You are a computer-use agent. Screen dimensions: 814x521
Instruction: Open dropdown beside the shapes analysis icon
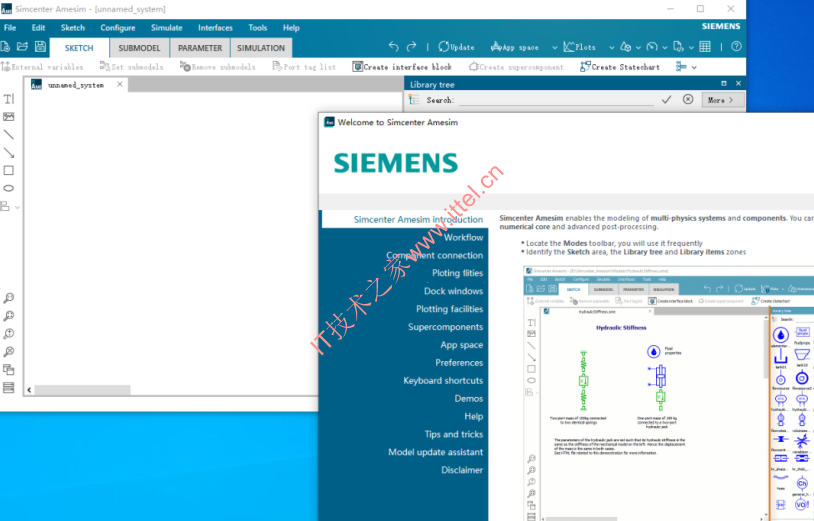tap(638, 48)
